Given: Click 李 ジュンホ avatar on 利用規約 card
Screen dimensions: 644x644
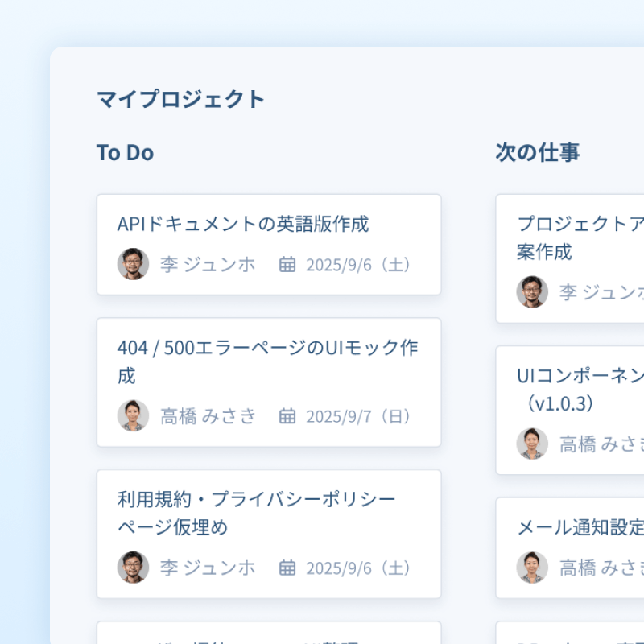Looking at the screenshot, I should coord(133,567).
